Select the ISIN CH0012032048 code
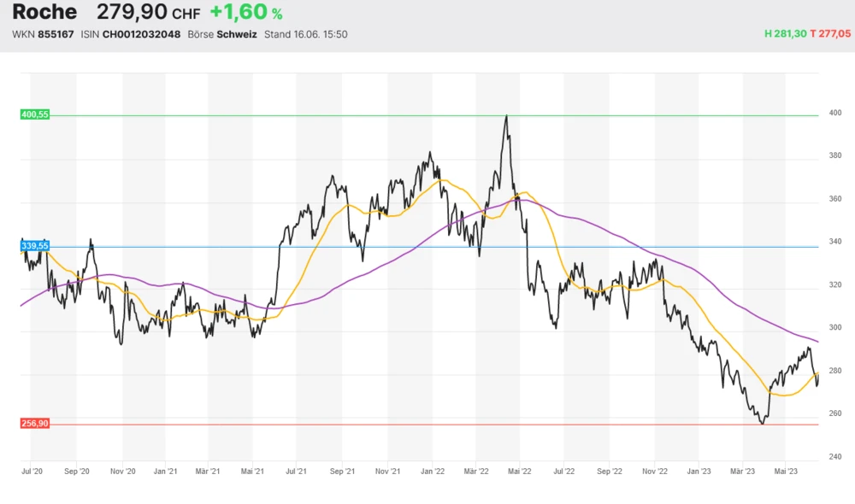The height and width of the screenshot is (504, 855). point(141,34)
